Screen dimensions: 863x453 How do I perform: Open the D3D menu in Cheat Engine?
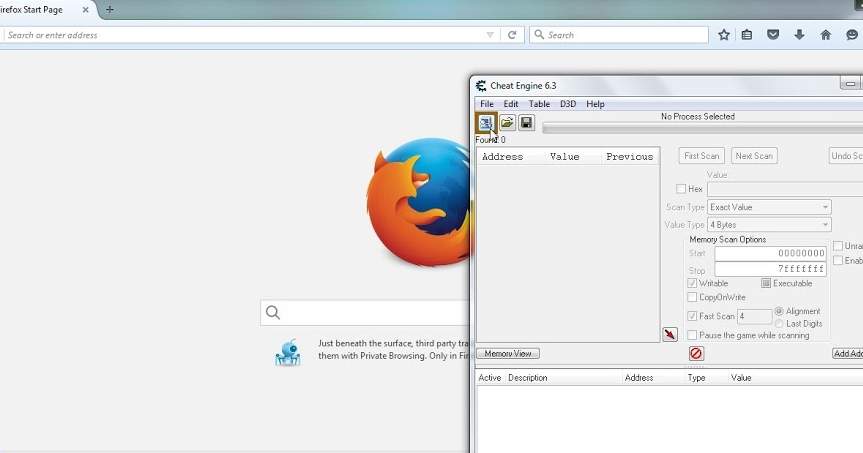pyautogui.click(x=568, y=103)
